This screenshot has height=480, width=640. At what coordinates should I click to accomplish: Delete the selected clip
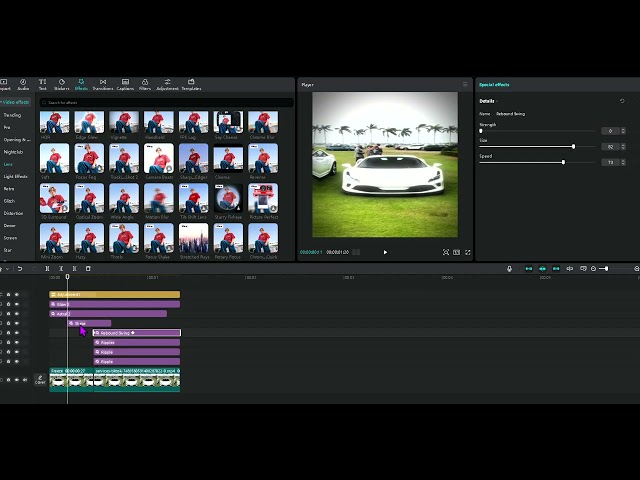click(88, 269)
